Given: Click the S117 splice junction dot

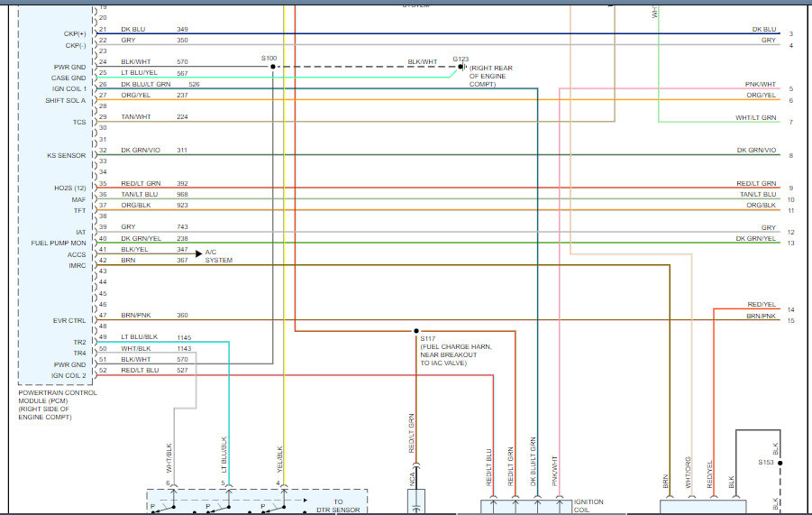Looking at the screenshot, I should click(x=415, y=330).
